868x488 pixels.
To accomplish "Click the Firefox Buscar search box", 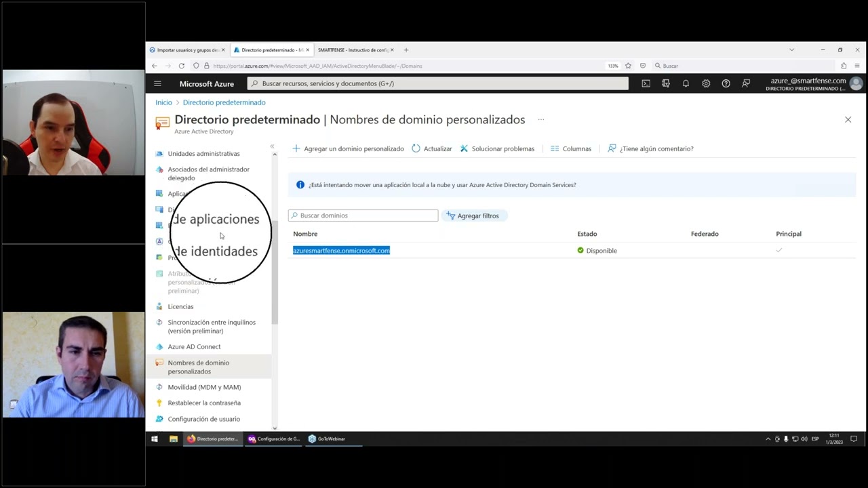I will (x=743, y=66).
